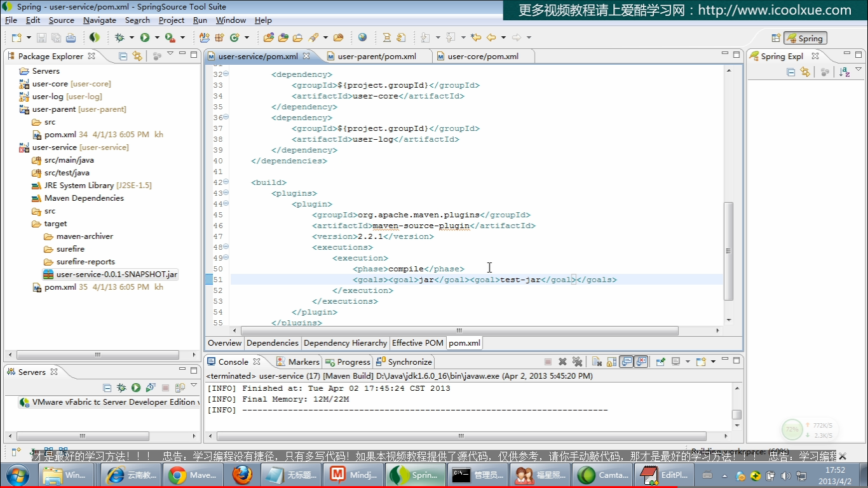Collapse the dependency fold at line 32

click(x=226, y=74)
